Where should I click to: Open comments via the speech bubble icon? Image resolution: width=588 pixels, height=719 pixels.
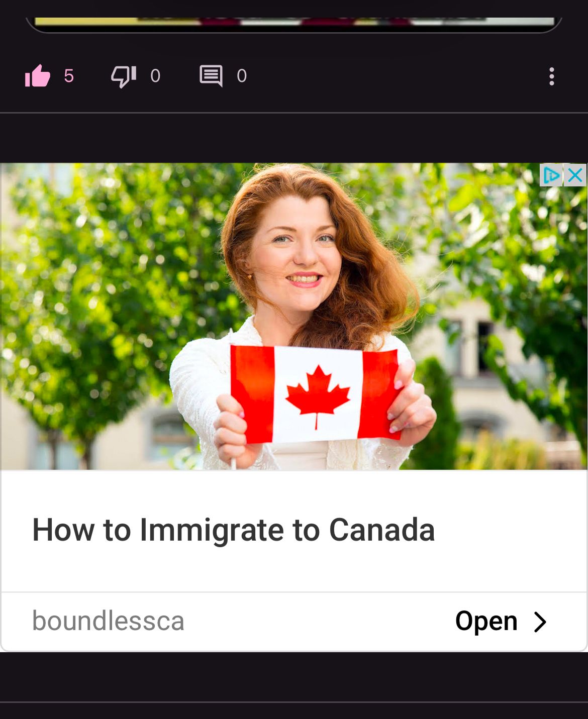[x=211, y=76]
